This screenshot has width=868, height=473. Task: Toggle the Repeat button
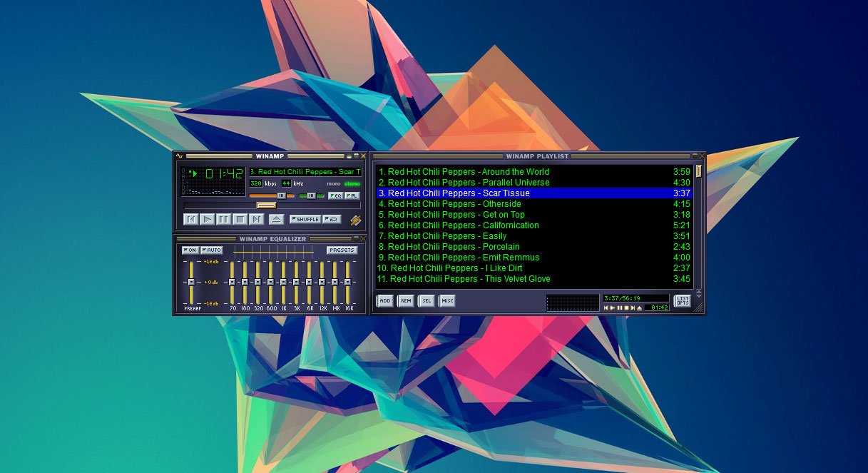click(x=332, y=220)
